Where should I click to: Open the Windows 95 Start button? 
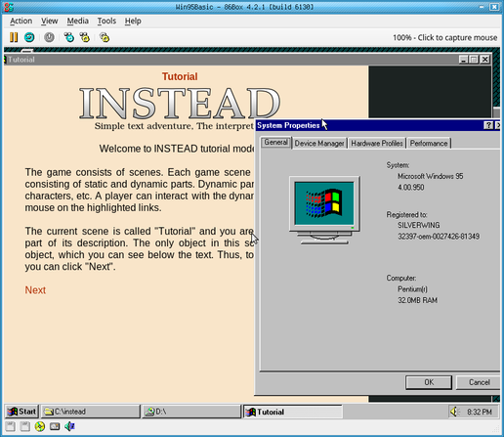coord(22,412)
